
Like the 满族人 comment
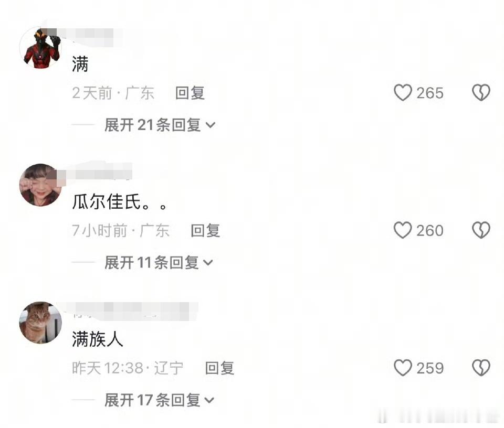(403, 368)
